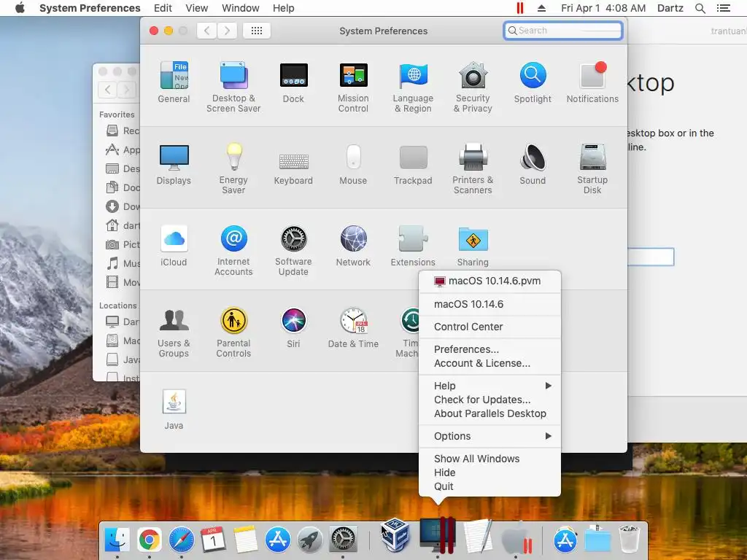747x560 pixels.
Task: Open the Dock preference pane
Action: click(x=293, y=82)
